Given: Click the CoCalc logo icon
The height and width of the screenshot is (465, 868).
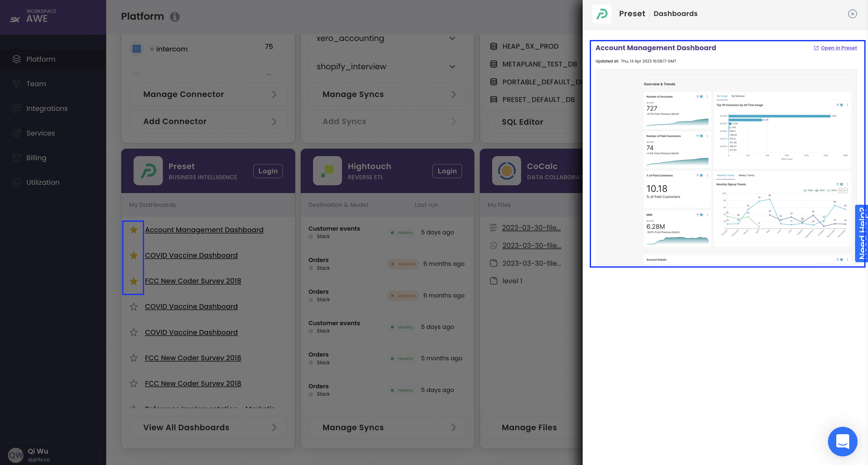Looking at the screenshot, I should tap(506, 171).
